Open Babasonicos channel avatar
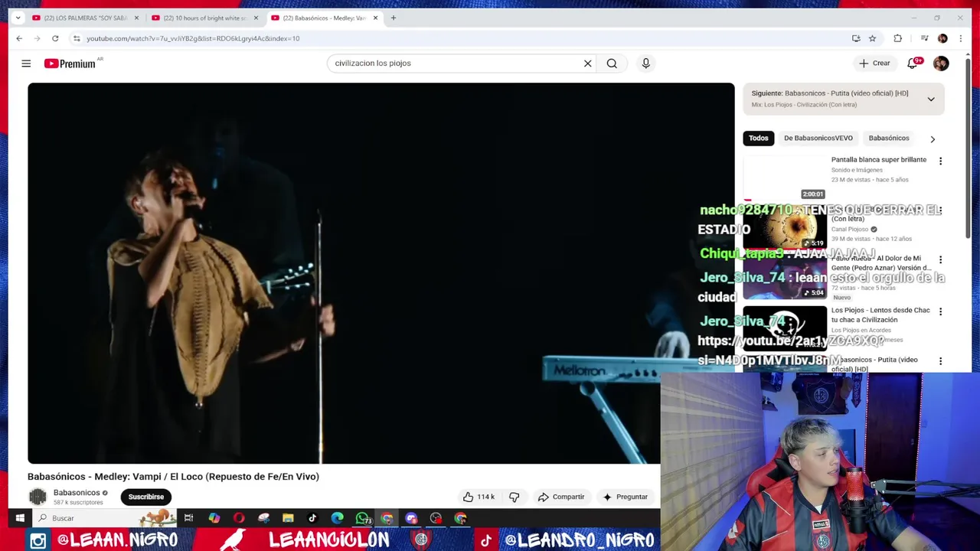The height and width of the screenshot is (551, 980). coord(38,497)
